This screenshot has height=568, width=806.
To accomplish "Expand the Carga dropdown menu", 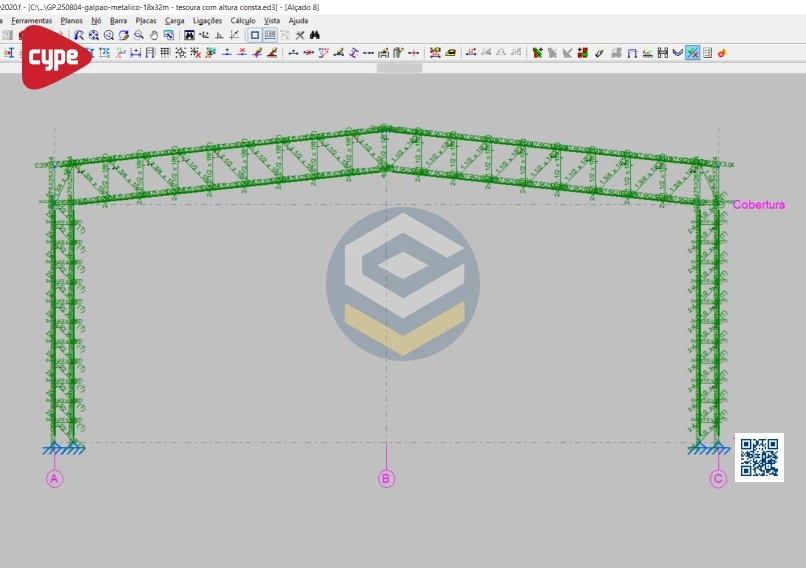I will point(174,20).
